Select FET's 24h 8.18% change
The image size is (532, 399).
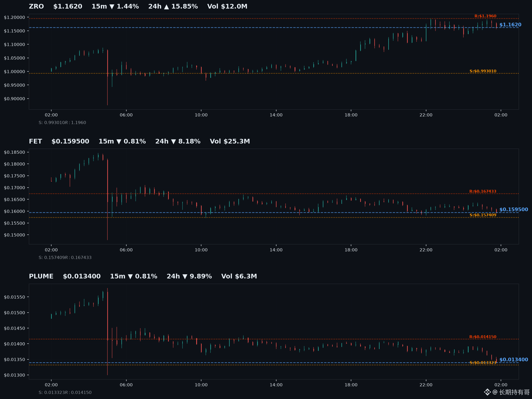point(178,142)
